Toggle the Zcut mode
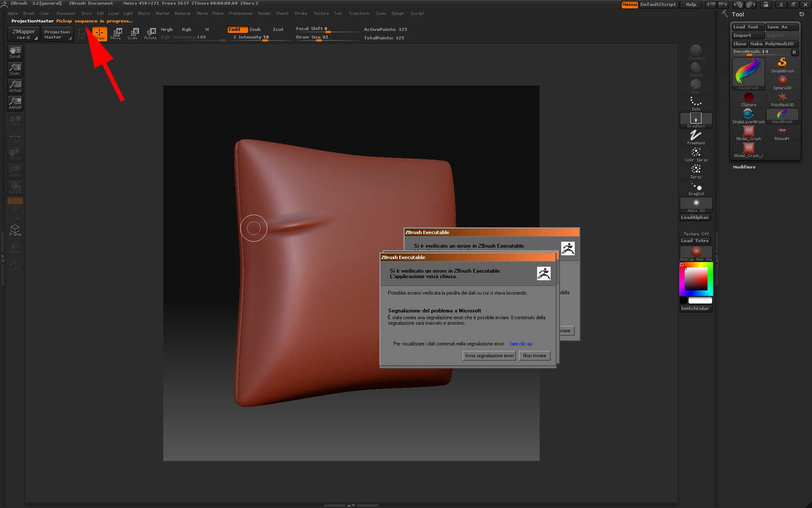The height and width of the screenshot is (508, 812). [x=278, y=29]
